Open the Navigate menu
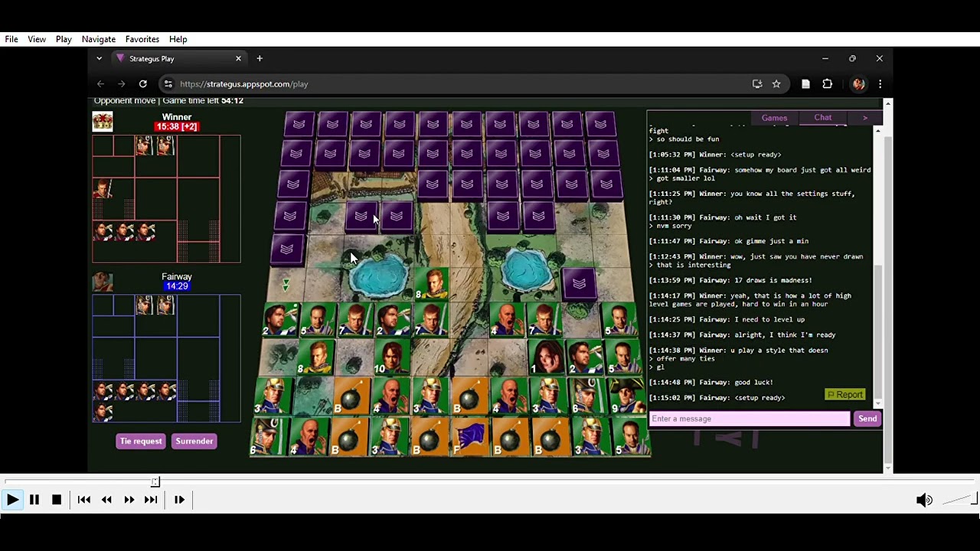980x551 pixels. (x=99, y=39)
